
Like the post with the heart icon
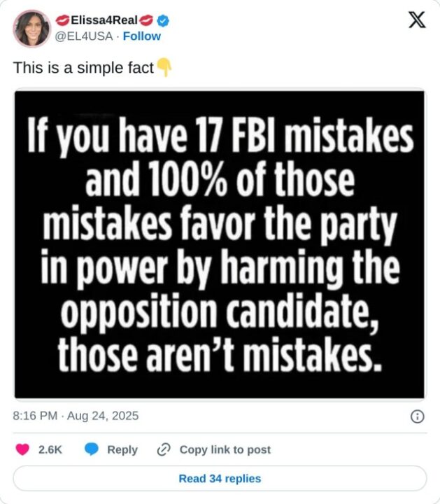click(22, 450)
